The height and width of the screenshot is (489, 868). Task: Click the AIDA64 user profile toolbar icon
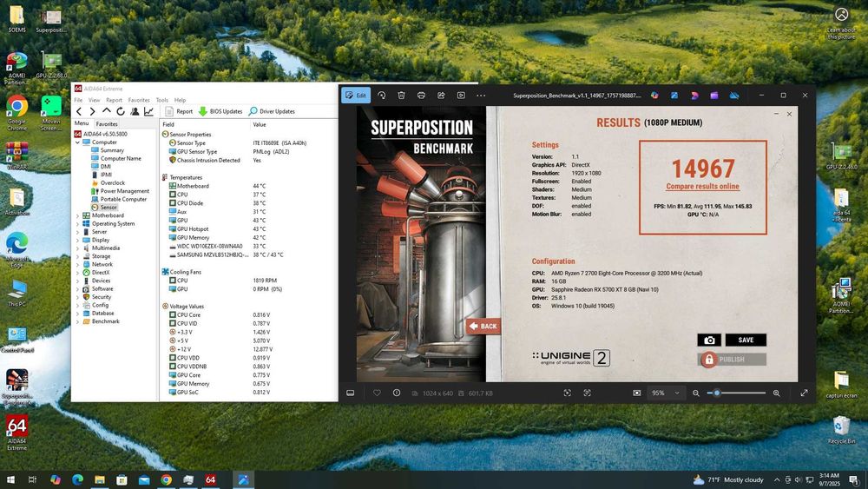[135, 111]
